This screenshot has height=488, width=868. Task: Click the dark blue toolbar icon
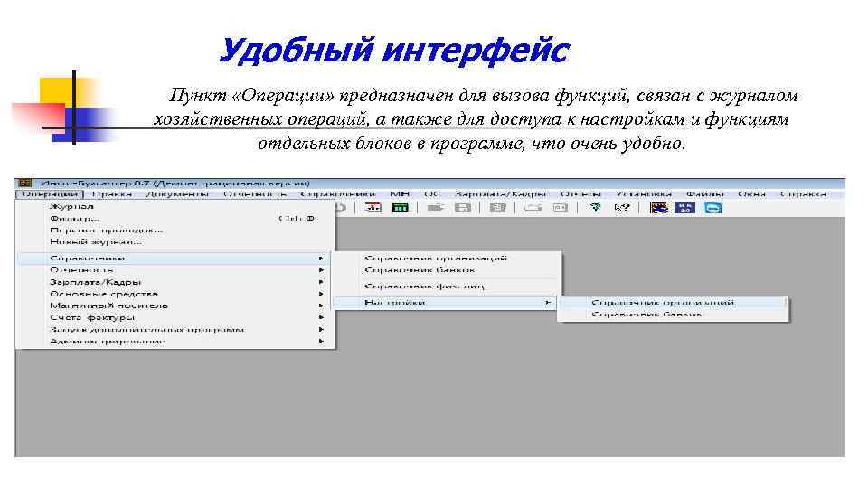(684, 208)
